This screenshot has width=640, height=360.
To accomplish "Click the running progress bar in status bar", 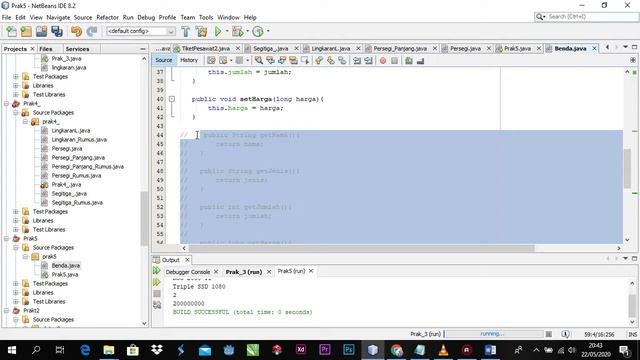I will [493, 334].
